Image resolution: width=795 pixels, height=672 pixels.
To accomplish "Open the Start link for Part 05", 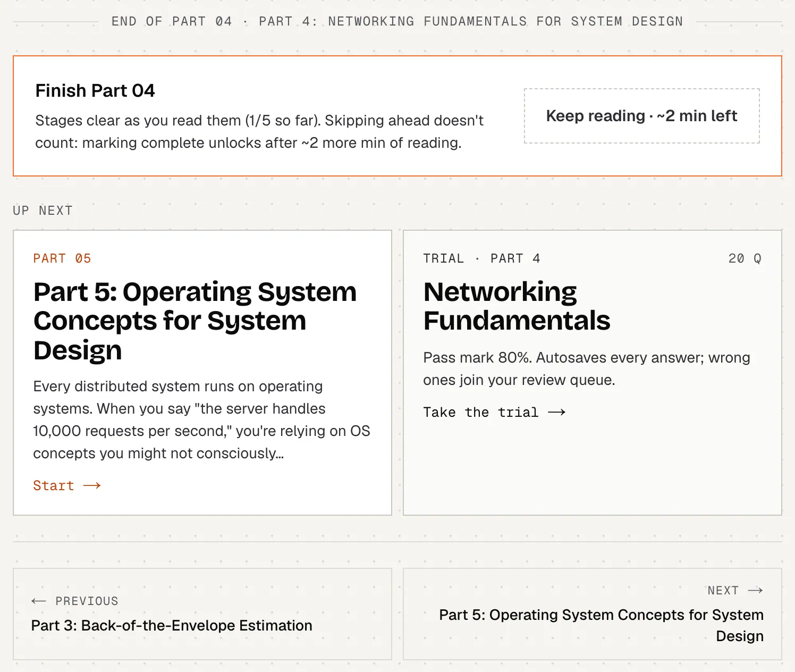I will click(67, 485).
